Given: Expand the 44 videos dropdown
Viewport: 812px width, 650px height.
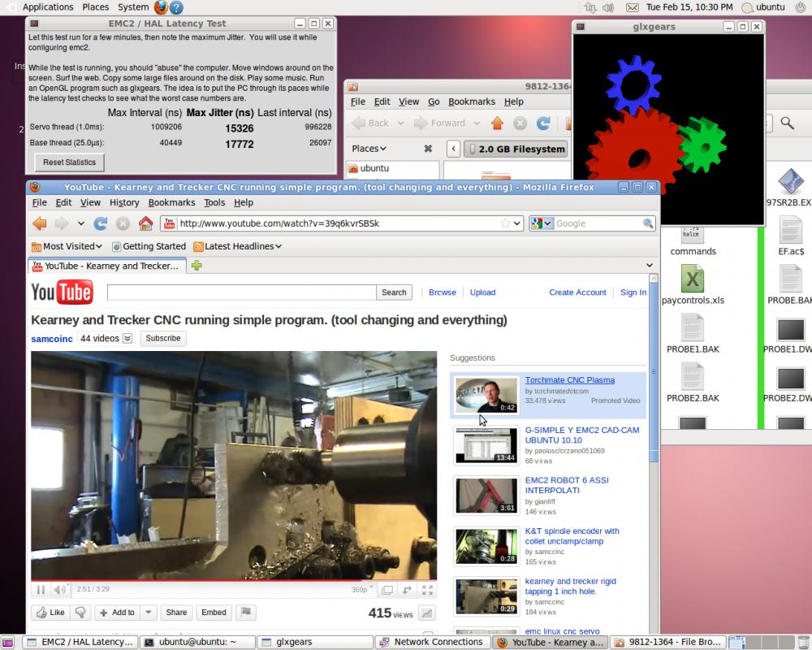Looking at the screenshot, I should (127, 339).
